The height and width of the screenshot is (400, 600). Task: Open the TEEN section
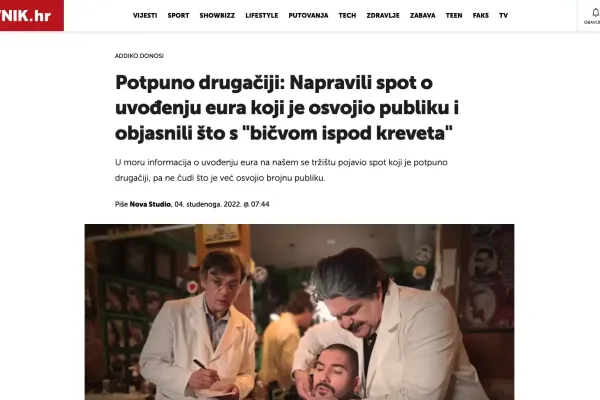pyautogui.click(x=454, y=16)
